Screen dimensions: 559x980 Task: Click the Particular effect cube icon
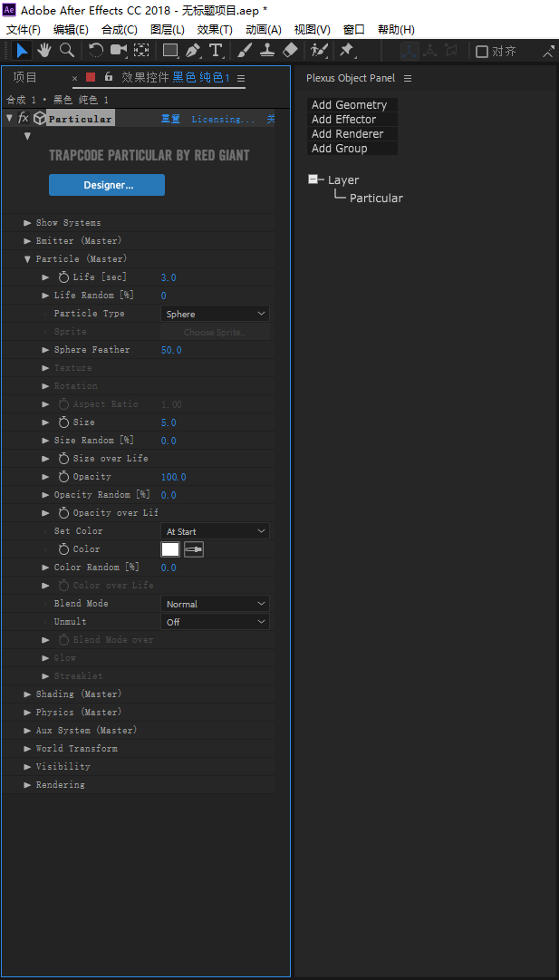point(39,119)
